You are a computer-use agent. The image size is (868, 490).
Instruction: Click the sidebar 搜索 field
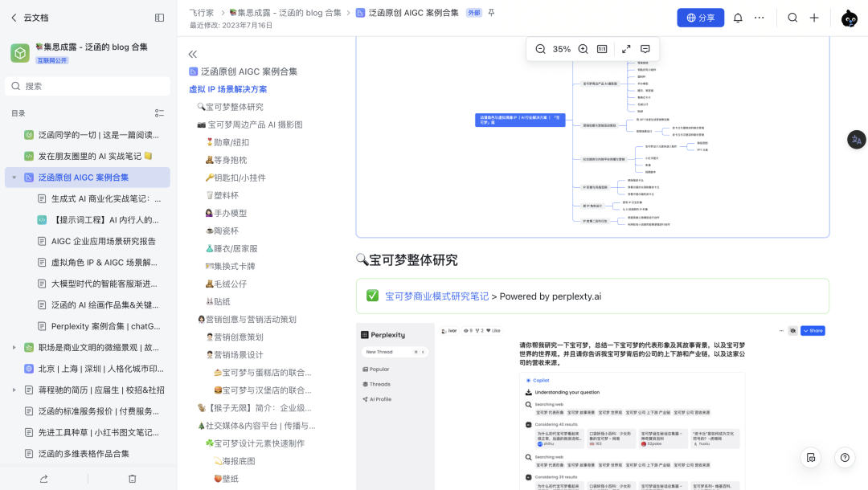coord(88,86)
